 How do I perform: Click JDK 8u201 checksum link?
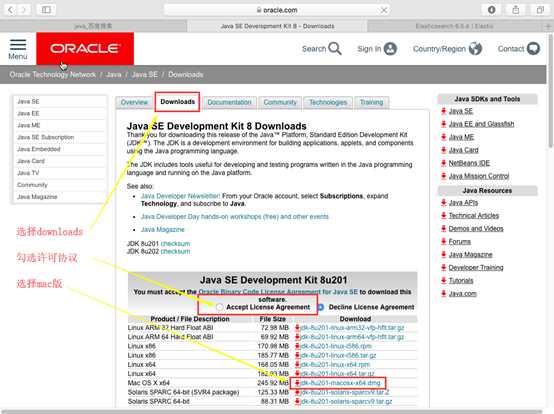click(x=175, y=244)
